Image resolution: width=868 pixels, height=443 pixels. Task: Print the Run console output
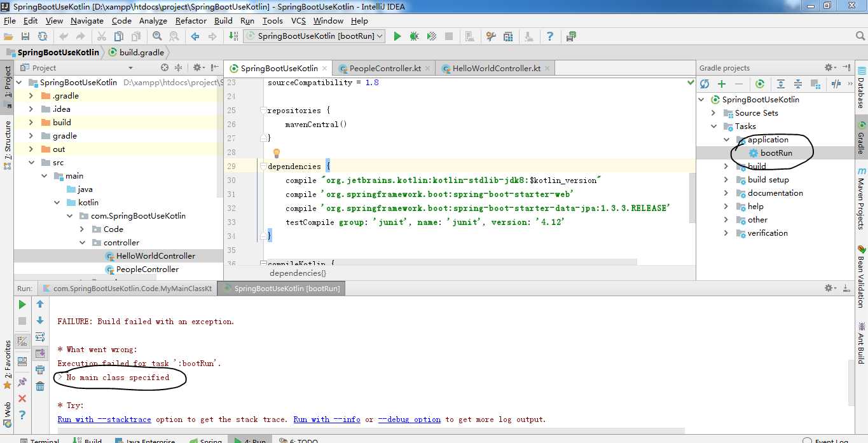click(40, 369)
